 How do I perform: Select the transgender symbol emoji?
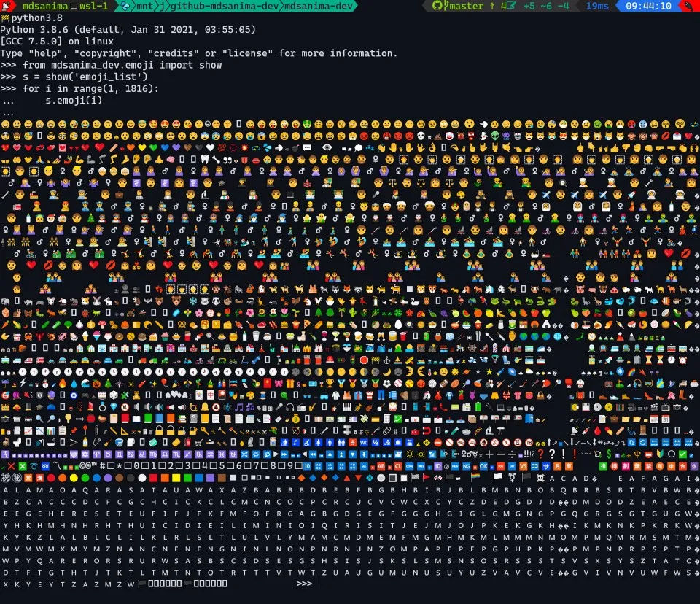[512, 477]
